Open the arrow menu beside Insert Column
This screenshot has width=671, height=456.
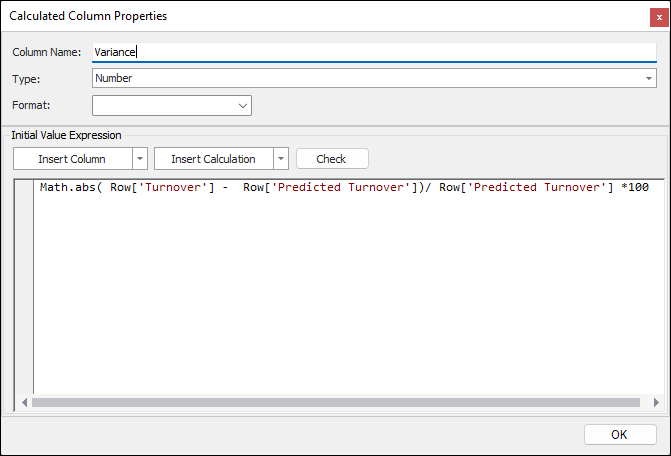click(x=140, y=159)
